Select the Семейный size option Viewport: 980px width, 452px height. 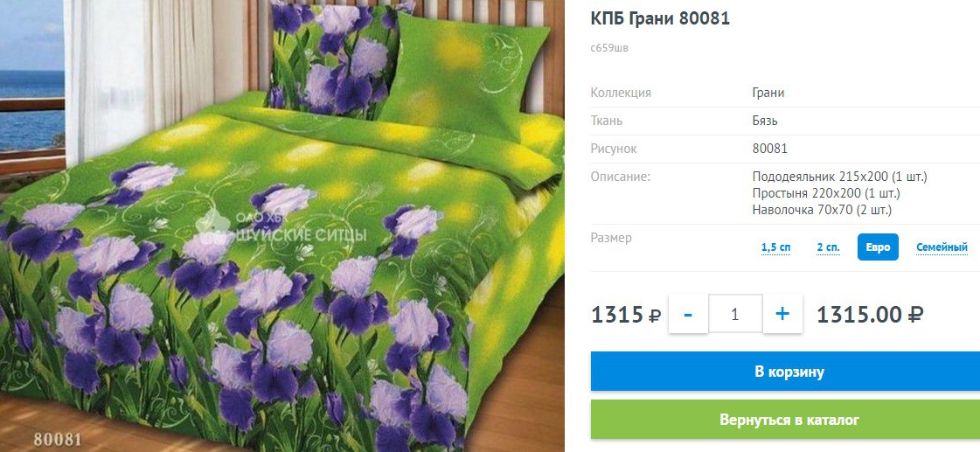pyautogui.click(x=942, y=247)
